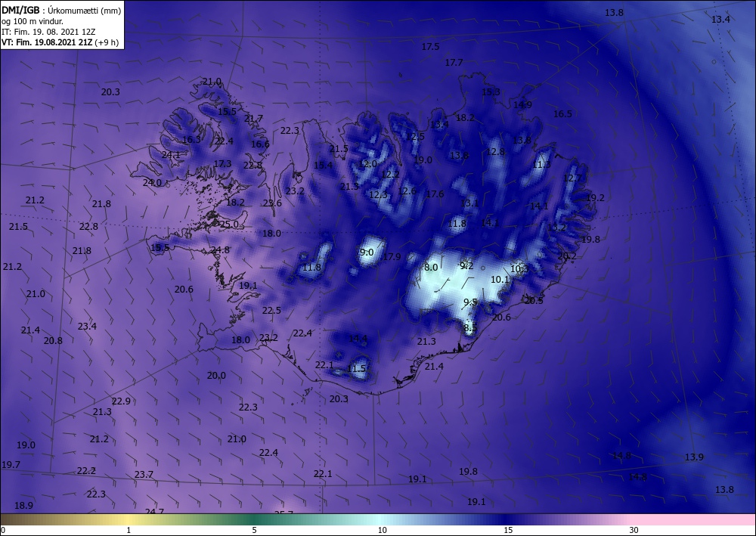Click the 20.8 value label

coord(53,340)
